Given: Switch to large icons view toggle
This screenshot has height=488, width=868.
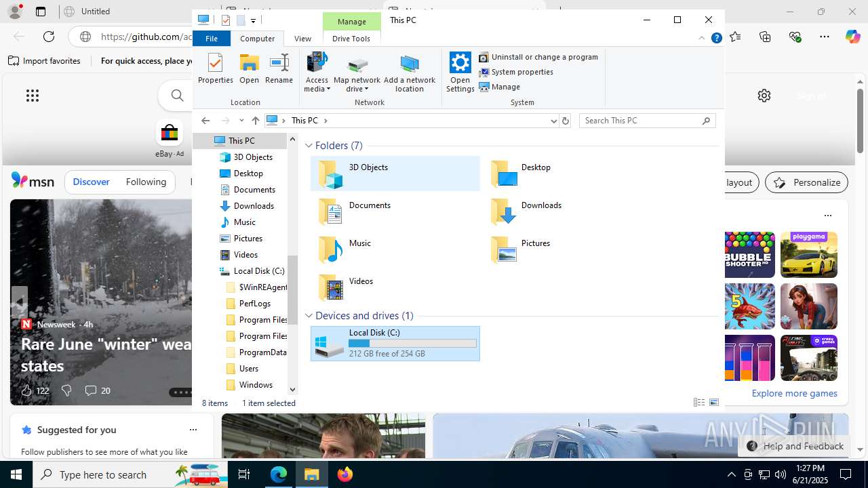Looking at the screenshot, I should pyautogui.click(x=714, y=403).
